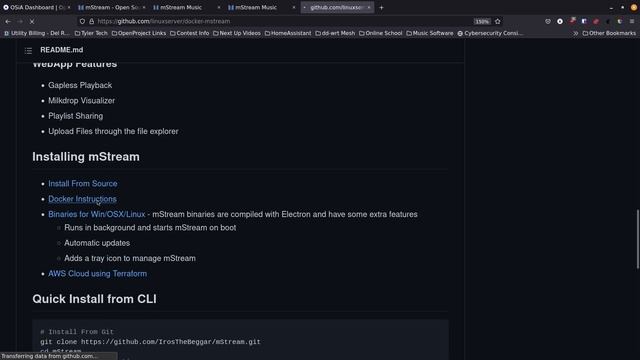Viewport: 640px width, 360px height.
Task: Click the blue square extension icon
Action: pyautogui.click(x=584, y=21)
